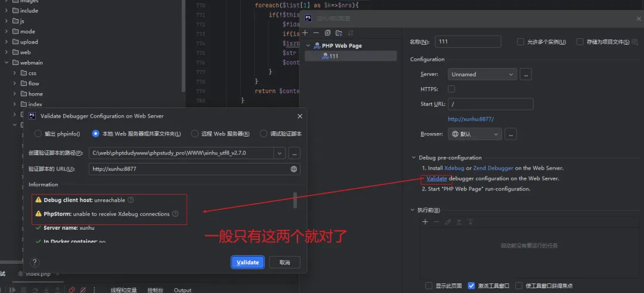Screen dimensions: 644x293
Task: Switch to Output debug tab
Action: click(183, 290)
